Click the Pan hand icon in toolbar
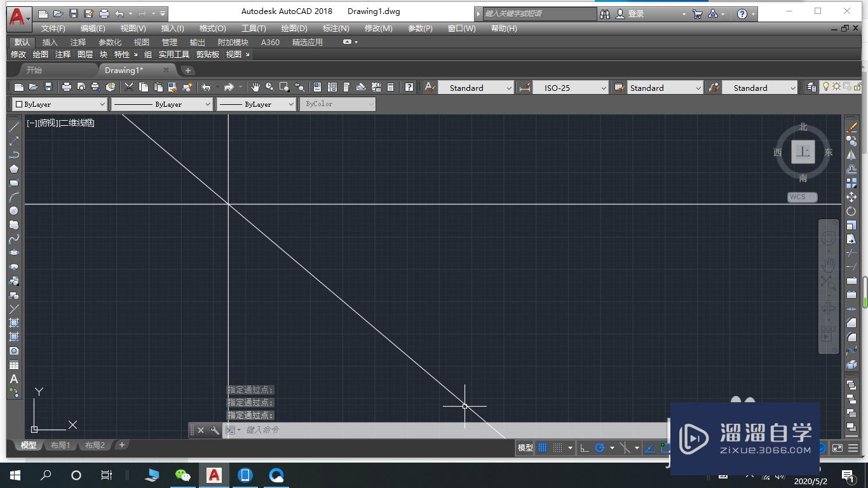 tap(255, 87)
